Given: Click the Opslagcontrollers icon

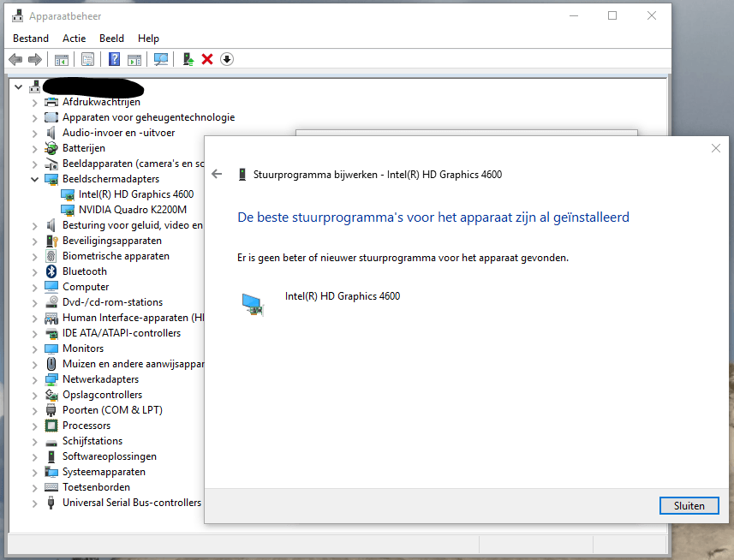Looking at the screenshot, I should pos(51,395).
